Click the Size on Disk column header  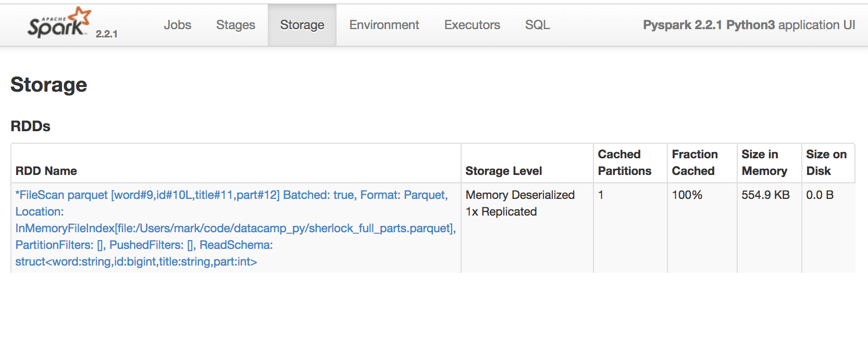(x=826, y=162)
